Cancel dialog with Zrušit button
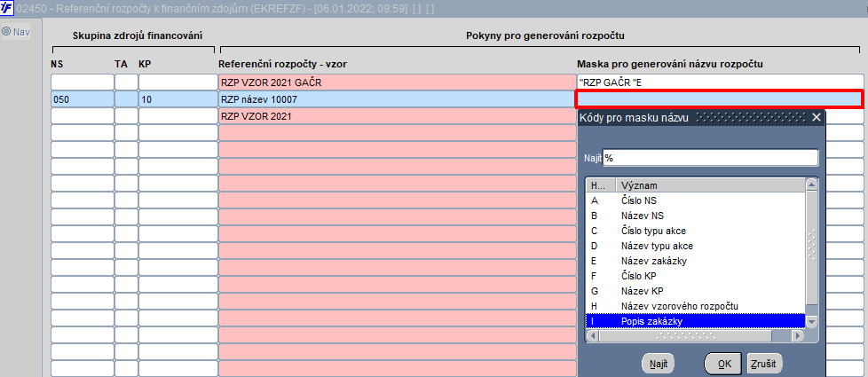This screenshot has height=377, width=868. pos(765,364)
